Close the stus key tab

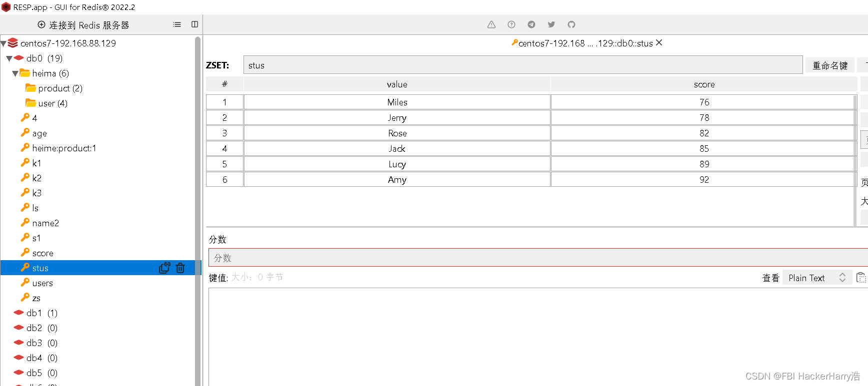tap(659, 43)
